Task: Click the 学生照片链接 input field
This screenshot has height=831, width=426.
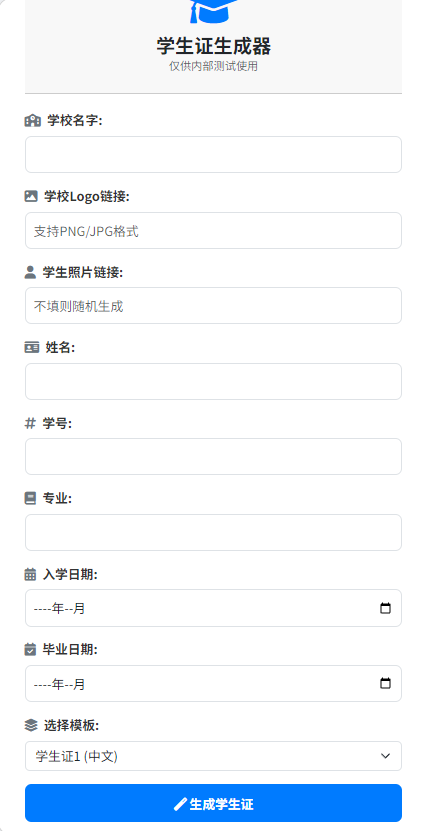Action: (214, 306)
